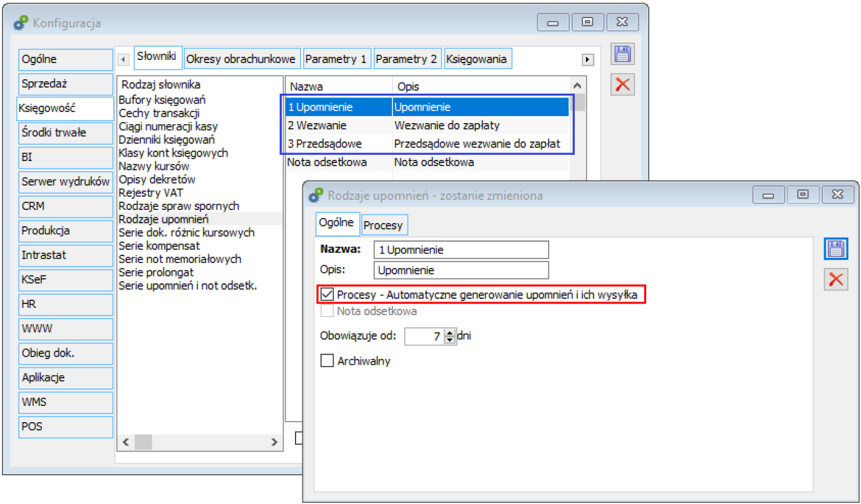The width and height of the screenshot is (861, 504).
Task: Open the Sprzedaż configuration section
Action: tap(66, 84)
